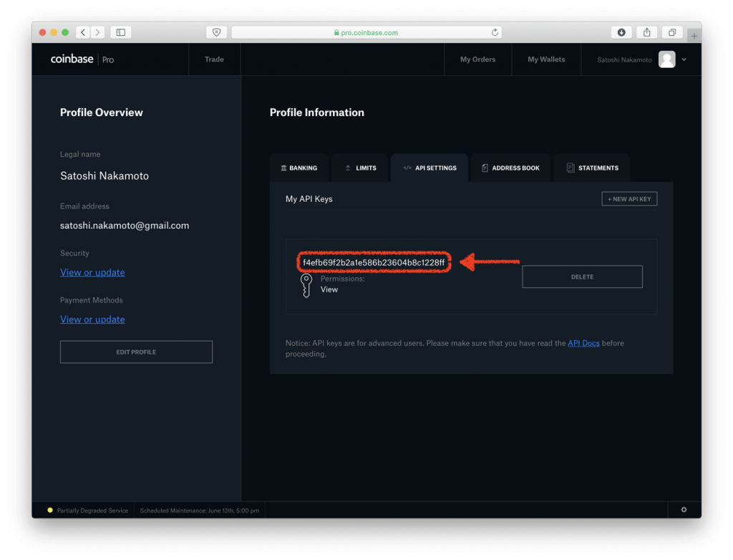Click the New API Key button
The image size is (733, 560).
(x=629, y=199)
